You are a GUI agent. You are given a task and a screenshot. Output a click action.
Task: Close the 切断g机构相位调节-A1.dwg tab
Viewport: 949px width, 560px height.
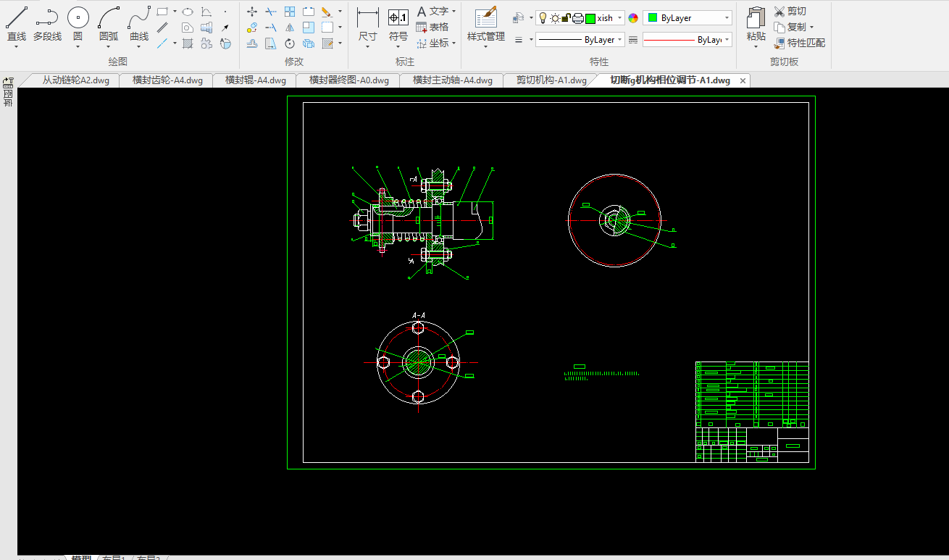(x=743, y=80)
